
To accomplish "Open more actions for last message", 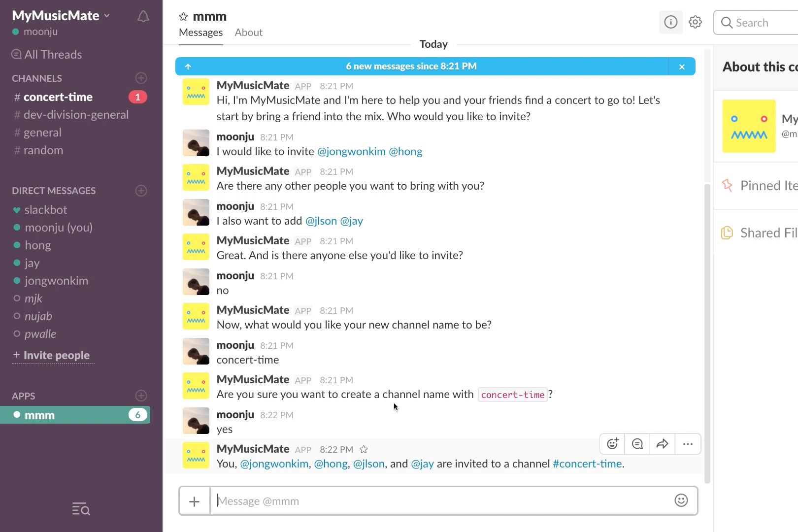I will pyautogui.click(x=688, y=444).
